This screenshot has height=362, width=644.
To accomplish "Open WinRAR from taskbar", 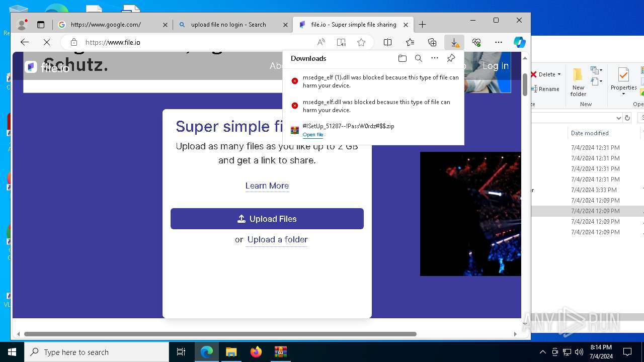I will [x=280, y=352].
